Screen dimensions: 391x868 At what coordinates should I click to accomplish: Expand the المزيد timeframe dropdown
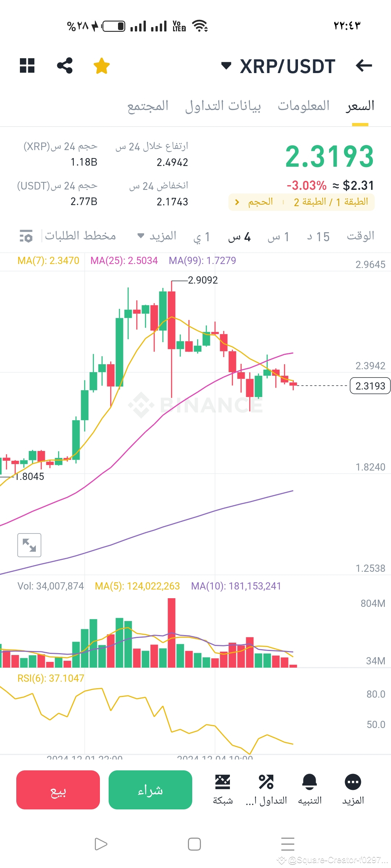coord(156,236)
